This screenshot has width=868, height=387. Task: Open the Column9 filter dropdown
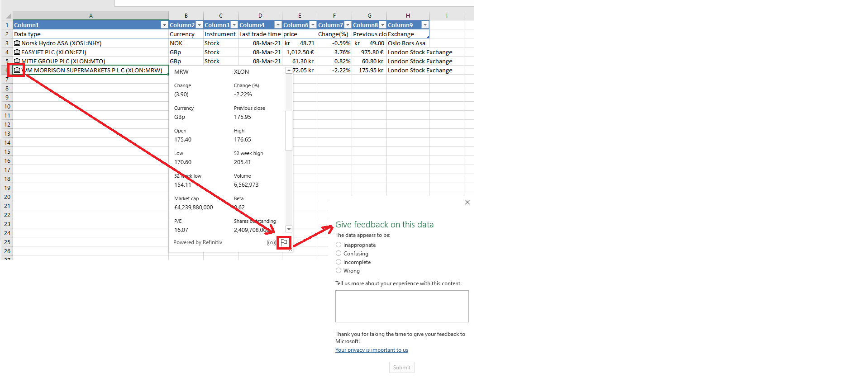point(424,25)
